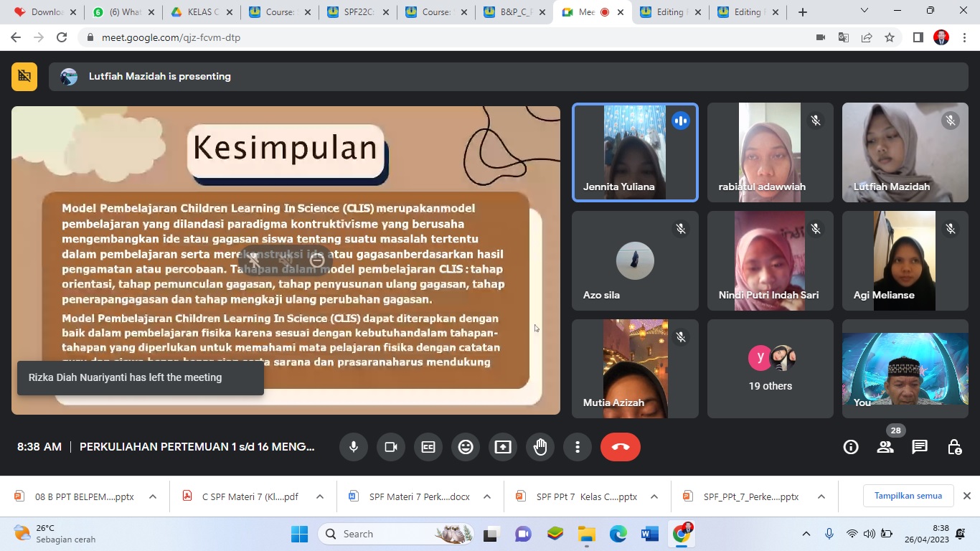
Task: Open Microsoft Word from the taskbar
Action: [650, 534]
